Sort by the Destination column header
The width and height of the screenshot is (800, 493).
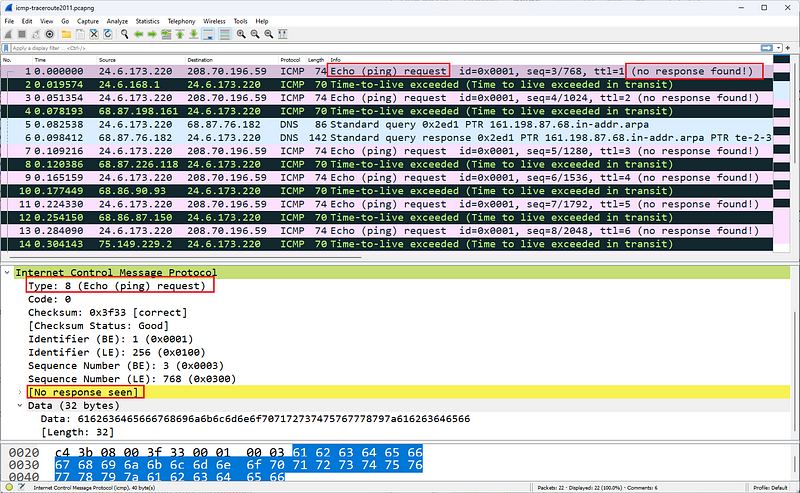click(231, 60)
